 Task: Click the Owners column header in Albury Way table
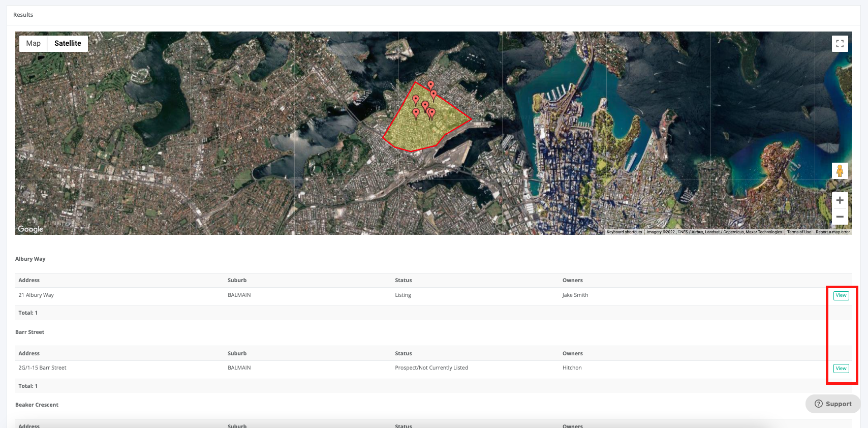click(573, 280)
